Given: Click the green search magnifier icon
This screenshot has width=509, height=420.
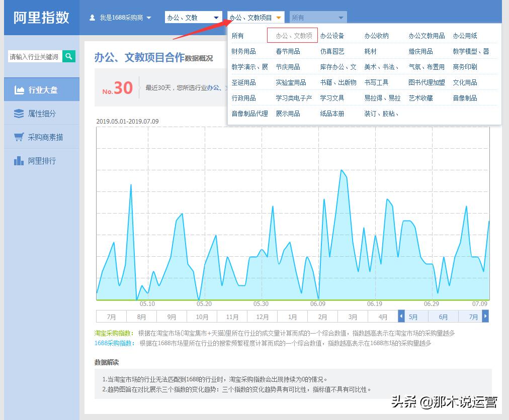Looking at the screenshot, I should coord(69,57).
